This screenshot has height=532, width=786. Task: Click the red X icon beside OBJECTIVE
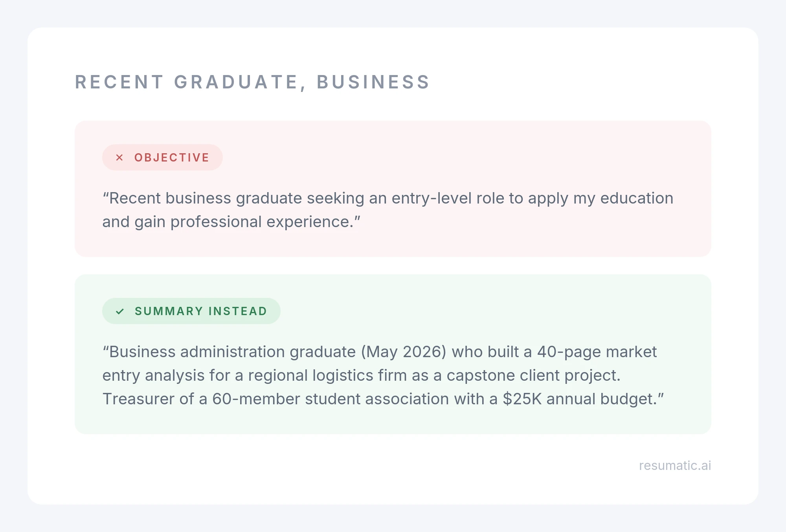[119, 158]
